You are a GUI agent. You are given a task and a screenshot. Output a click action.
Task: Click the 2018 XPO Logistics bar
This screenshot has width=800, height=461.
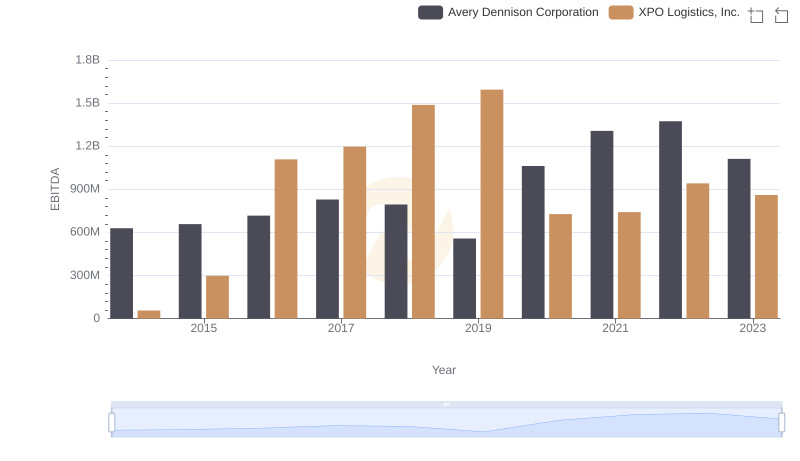pyautogui.click(x=423, y=212)
